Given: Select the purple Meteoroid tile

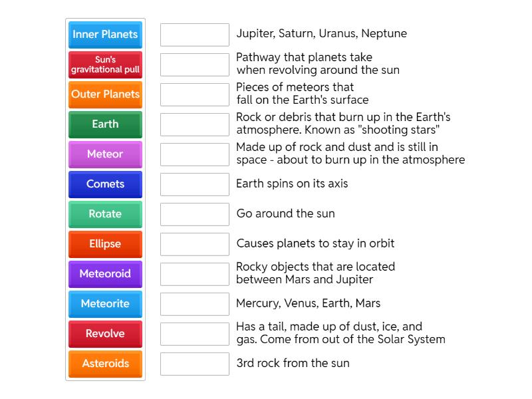Looking at the screenshot, I should click(105, 274).
